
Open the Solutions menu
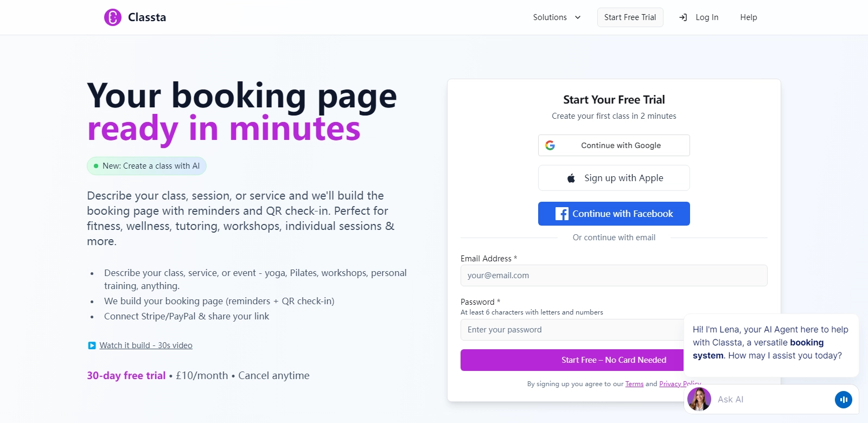(550, 17)
